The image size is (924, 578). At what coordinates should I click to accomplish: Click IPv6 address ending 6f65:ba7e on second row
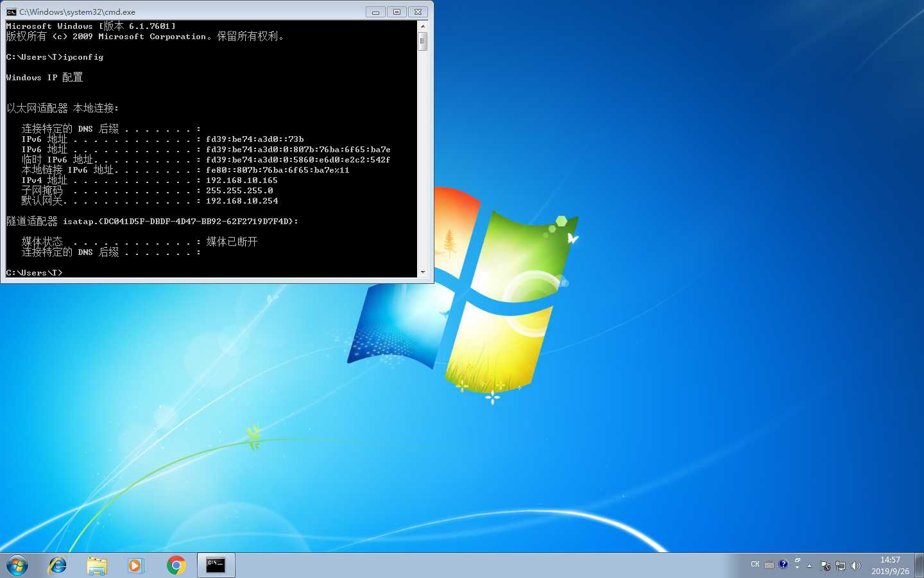tap(298, 150)
